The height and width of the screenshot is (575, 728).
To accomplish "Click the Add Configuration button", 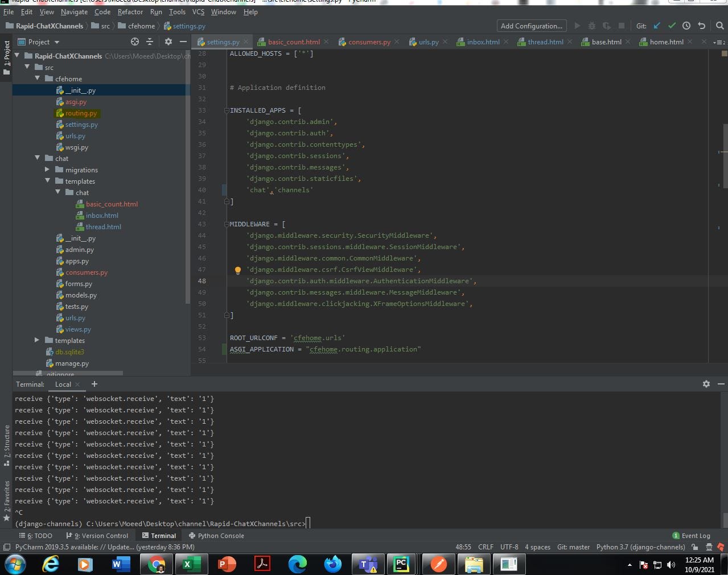I will pos(530,26).
